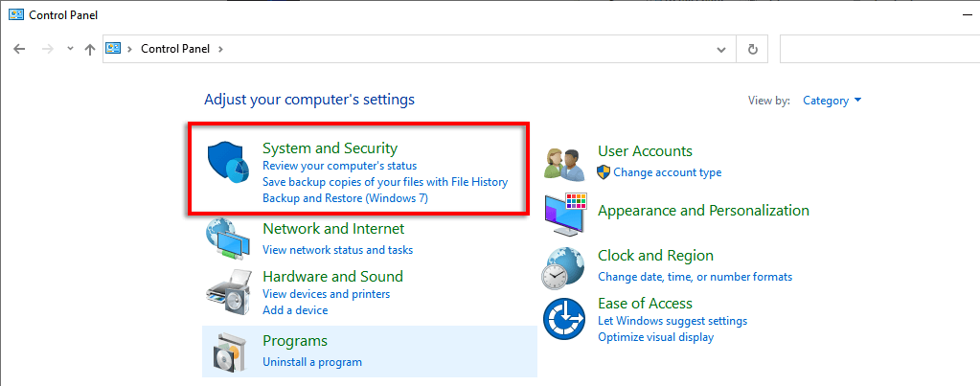Open the View by Category dropdown

(832, 101)
